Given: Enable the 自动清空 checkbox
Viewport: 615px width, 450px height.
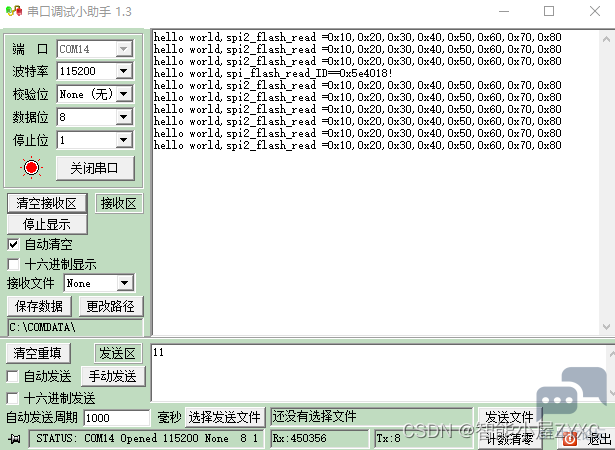Looking at the screenshot, I should click(x=13, y=244).
